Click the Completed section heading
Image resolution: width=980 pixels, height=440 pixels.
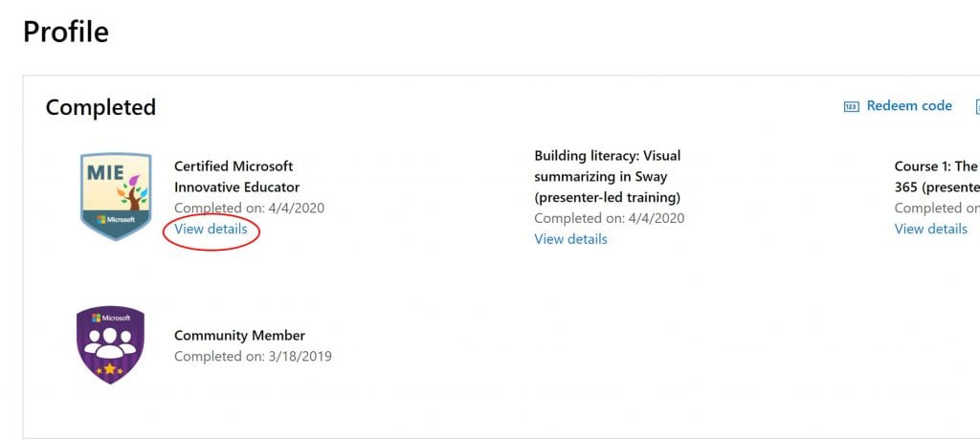pos(100,107)
